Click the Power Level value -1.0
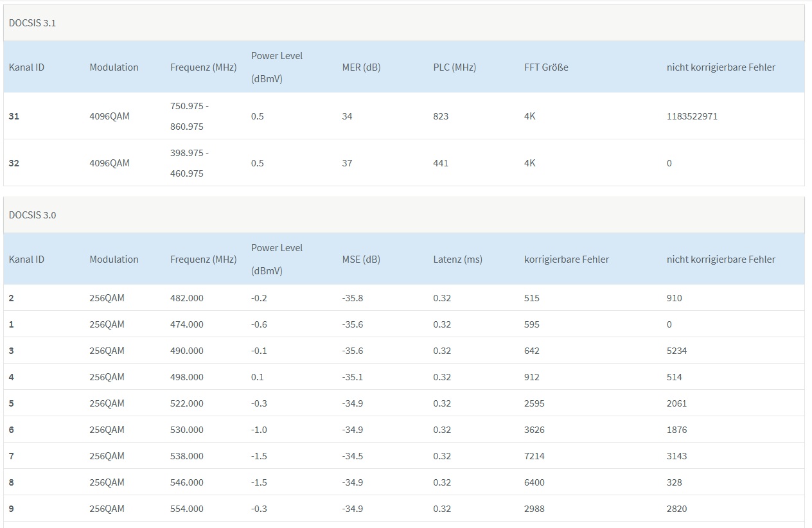The width and height of the screenshot is (812, 528). click(x=259, y=430)
